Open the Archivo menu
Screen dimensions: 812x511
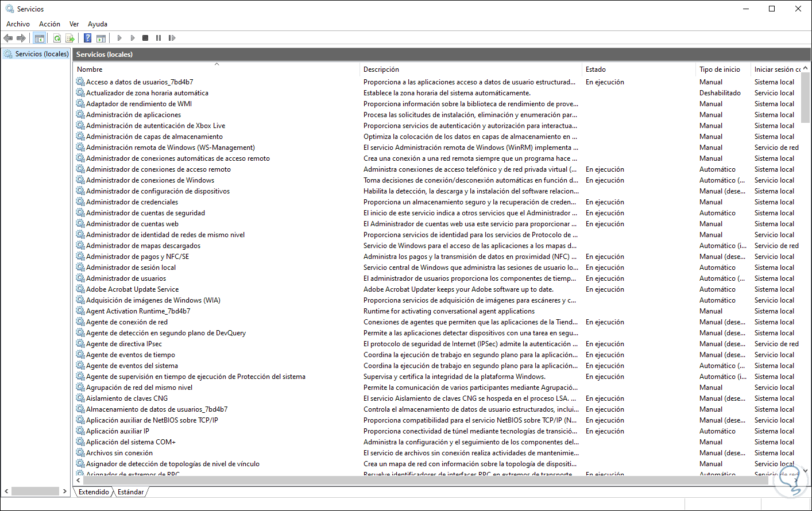[18, 24]
